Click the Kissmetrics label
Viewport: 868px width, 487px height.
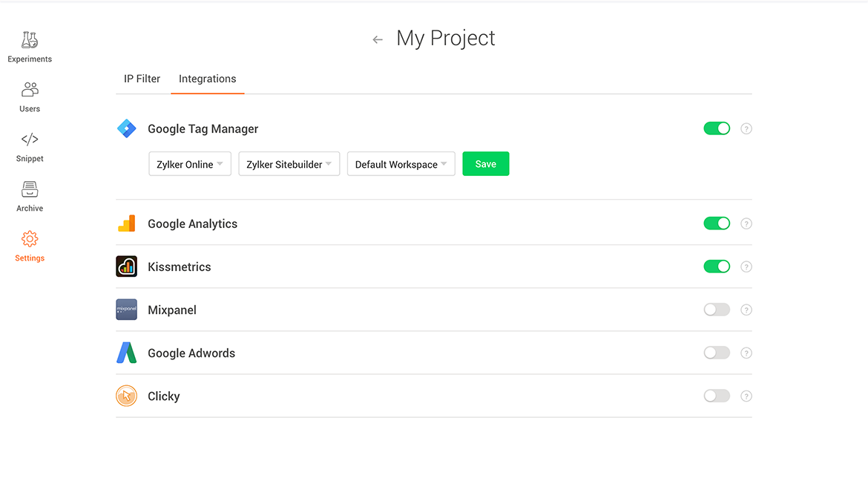pyautogui.click(x=180, y=267)
